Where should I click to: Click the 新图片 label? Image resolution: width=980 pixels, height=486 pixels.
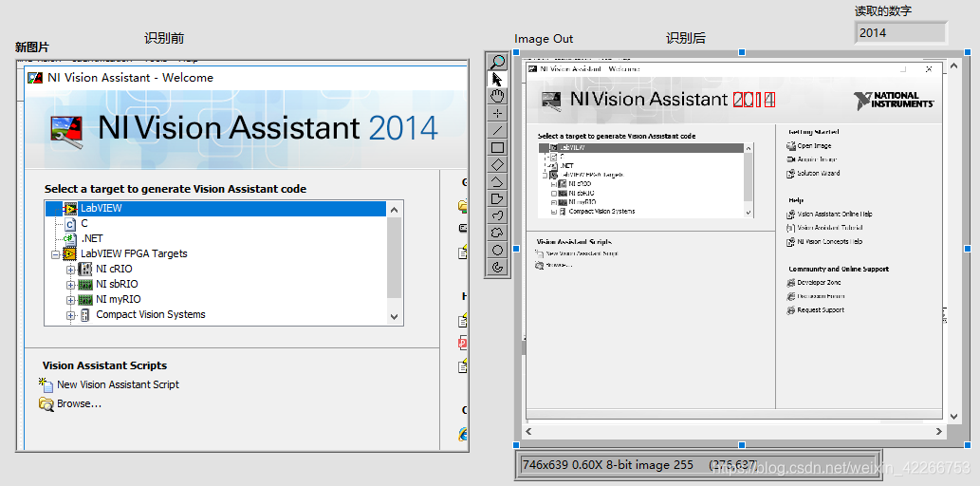[32, 47]
